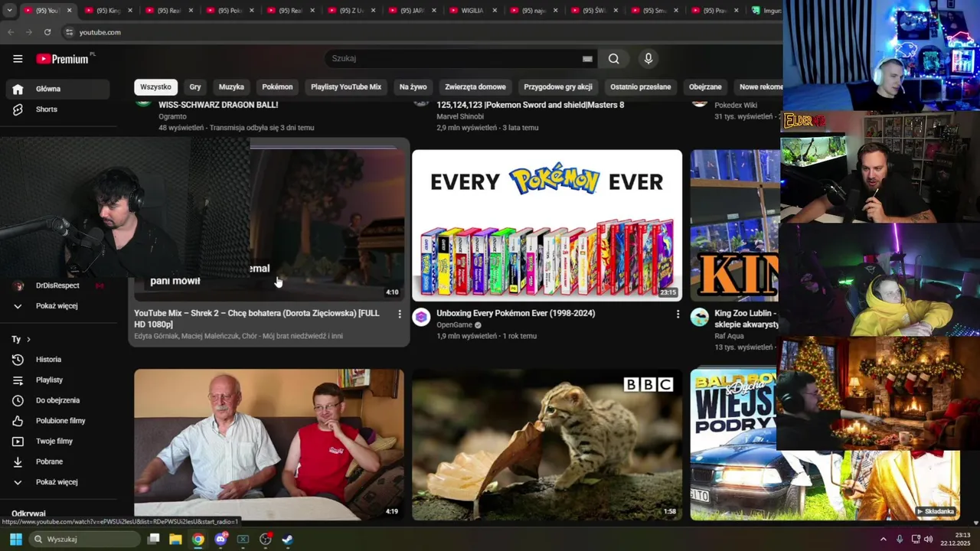
Task: Go back in browser history
Action: click(11, 32)
